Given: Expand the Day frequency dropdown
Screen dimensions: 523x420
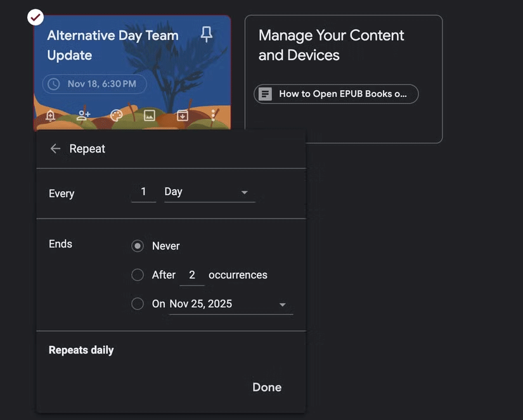Looking at the screenshot, I should pos(209,192).
